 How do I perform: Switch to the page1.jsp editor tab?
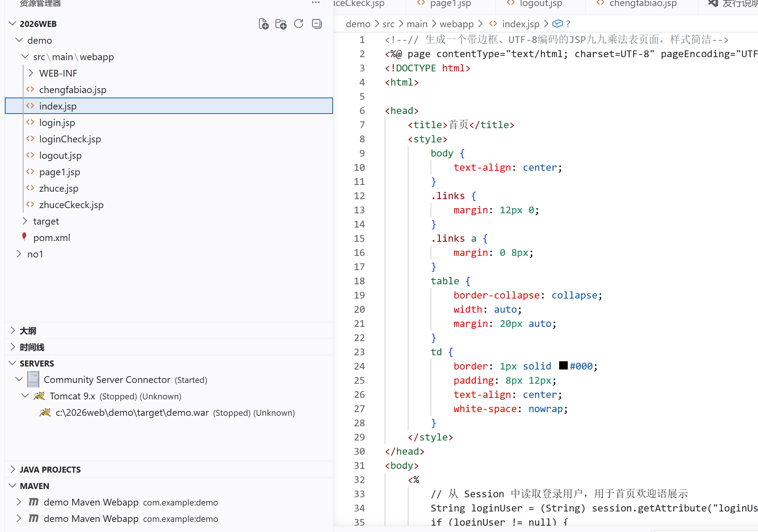pyautogui.click(x=450, y=4)
